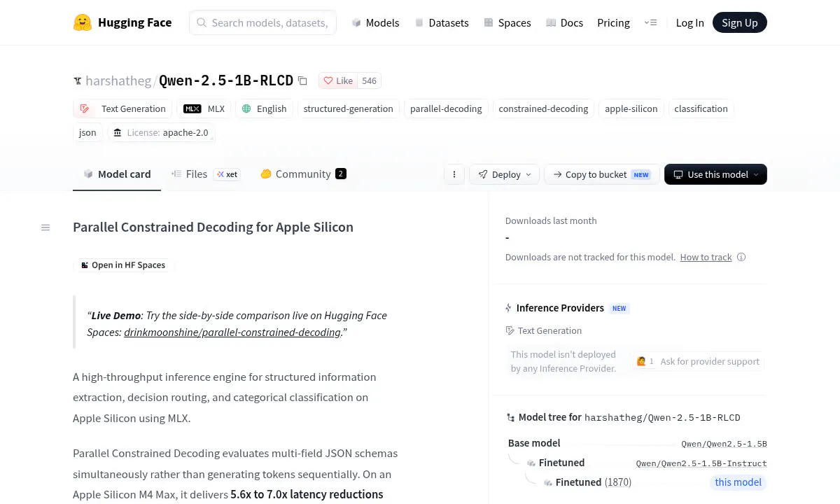The height and width of the screenshot is (504, 840).
Task: Click the NEW badge beside Inference Providers
Action: [x=619, y=308]
